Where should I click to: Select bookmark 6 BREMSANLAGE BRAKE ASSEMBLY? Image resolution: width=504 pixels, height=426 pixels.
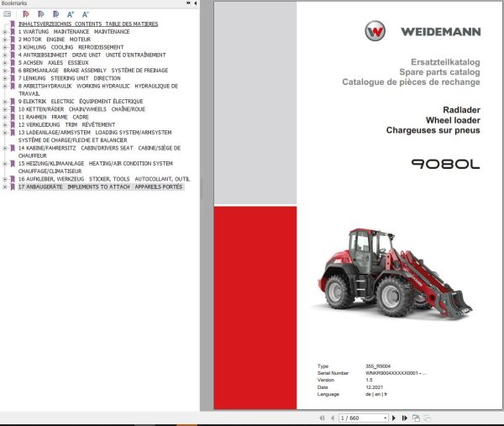pos(93,71)
